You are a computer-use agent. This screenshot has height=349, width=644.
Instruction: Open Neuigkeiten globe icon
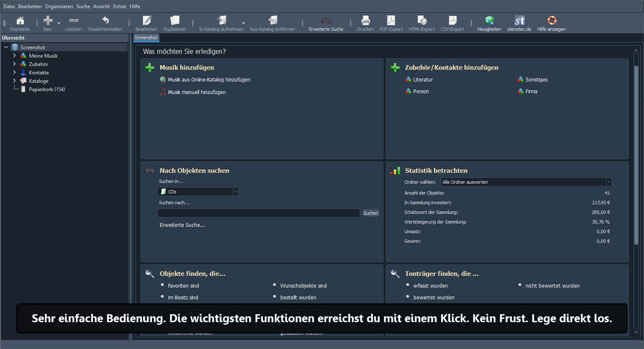coord(489,23)
